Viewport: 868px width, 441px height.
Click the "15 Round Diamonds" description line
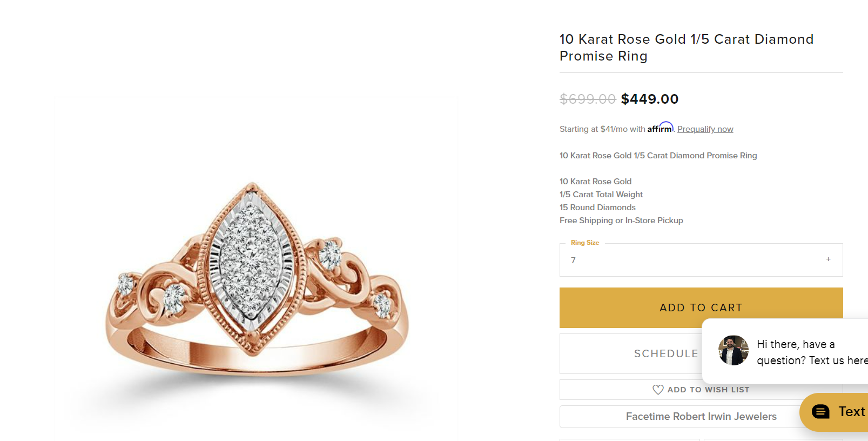[x=597, y=208]
